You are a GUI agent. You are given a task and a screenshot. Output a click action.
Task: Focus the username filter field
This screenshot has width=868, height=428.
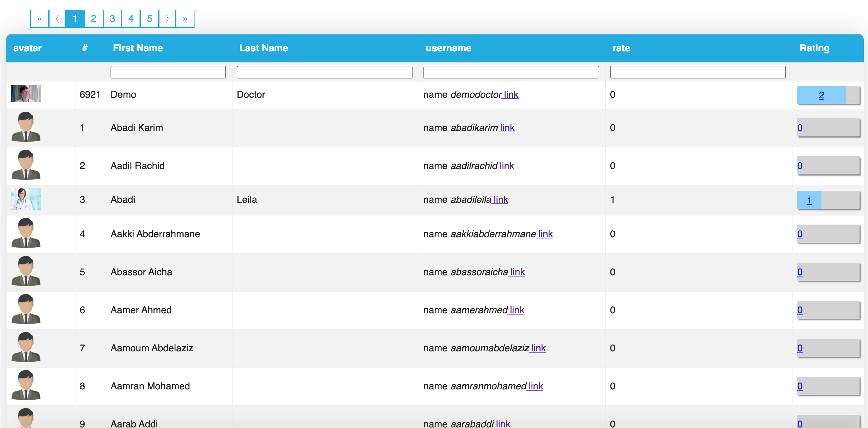pyautogui.click(x=511, y=72)
